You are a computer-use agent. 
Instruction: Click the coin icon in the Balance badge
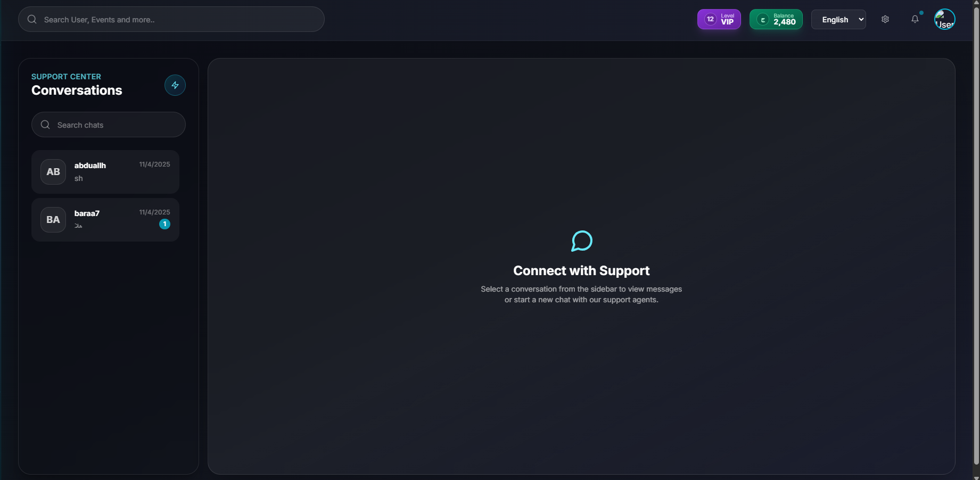click(762, 20)
